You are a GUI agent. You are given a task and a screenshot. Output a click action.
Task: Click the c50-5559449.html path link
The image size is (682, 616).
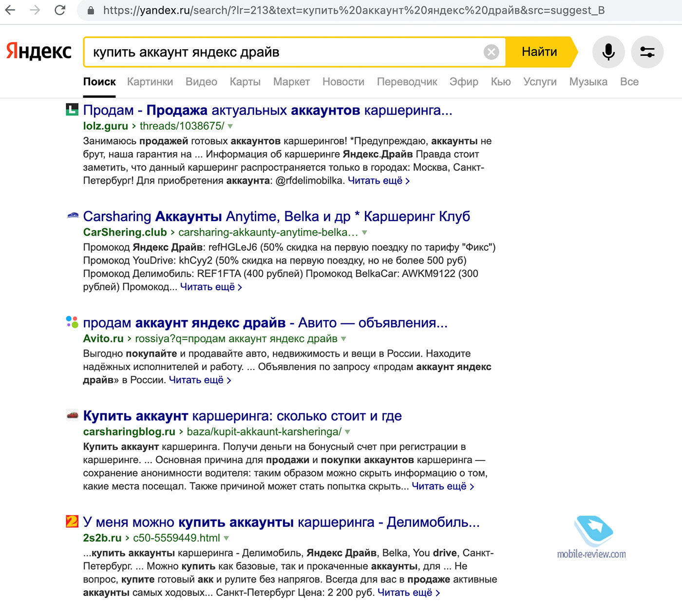(177, 538)
